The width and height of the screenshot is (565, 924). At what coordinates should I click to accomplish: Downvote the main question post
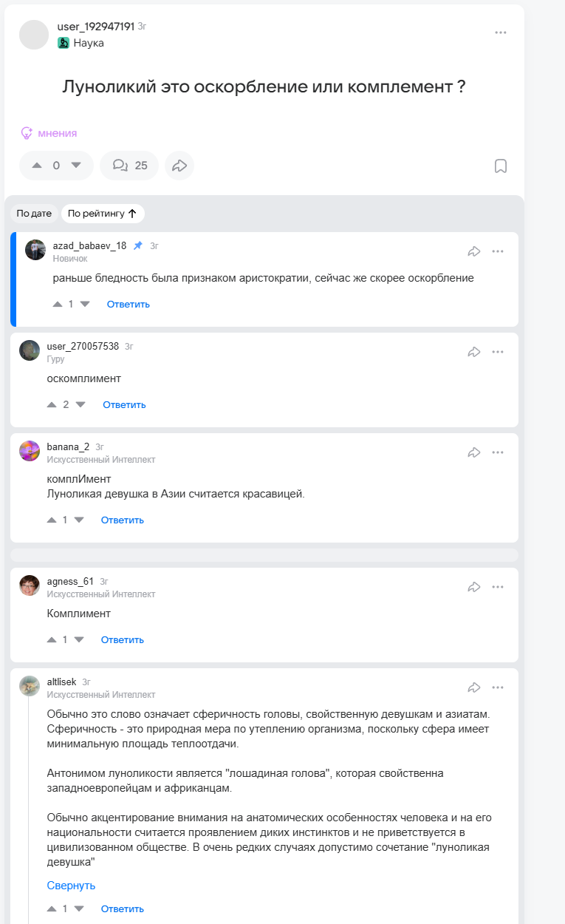pos(75,166)
